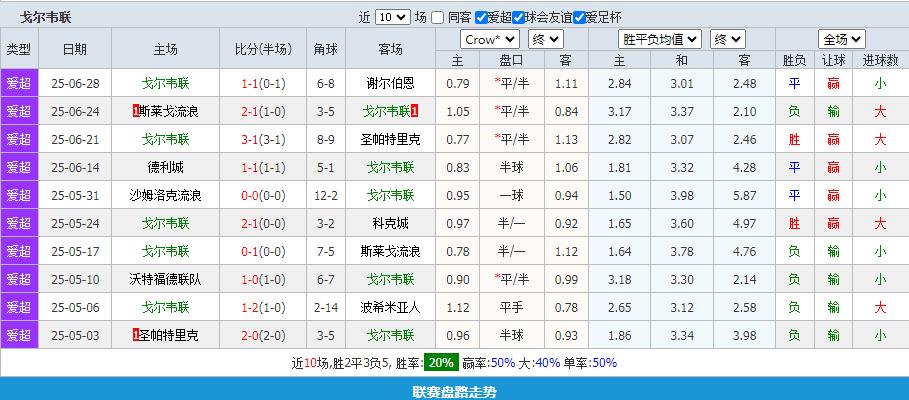Open the 3-1(3-1) score link for 25-06-21
The width and height of the screenshot is (909, 400).
click(264, 139)
